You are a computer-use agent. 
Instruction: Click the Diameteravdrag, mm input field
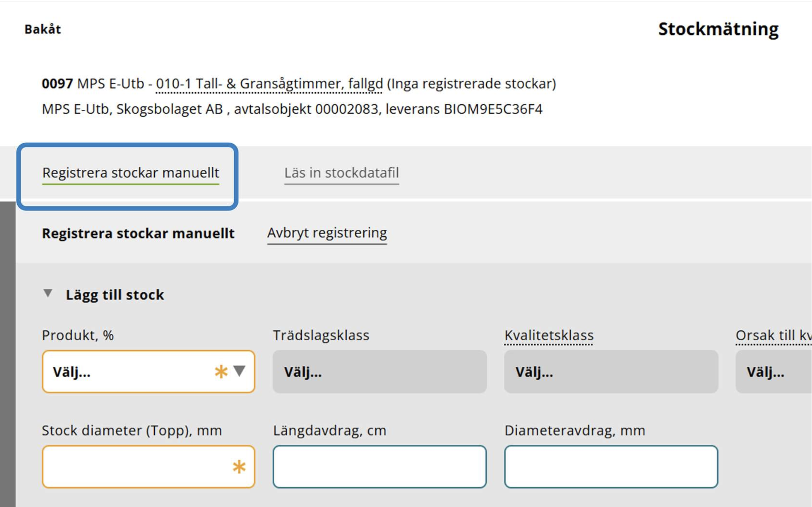click(x=611, y=467)
